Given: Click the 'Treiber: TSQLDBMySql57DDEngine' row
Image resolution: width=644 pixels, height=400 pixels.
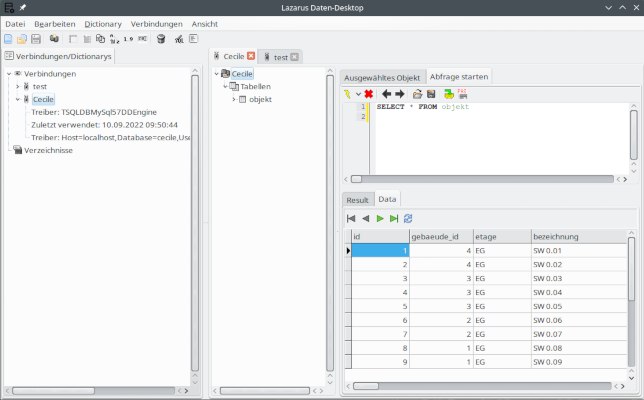Looking at the screenshot, I should click(x=94, y=112).
